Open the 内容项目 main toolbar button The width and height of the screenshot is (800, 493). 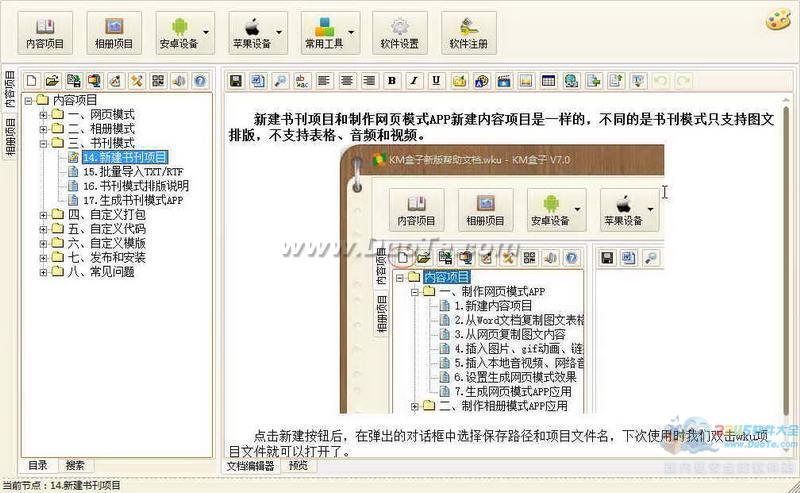pyautogui.click(x=45, y=33)
